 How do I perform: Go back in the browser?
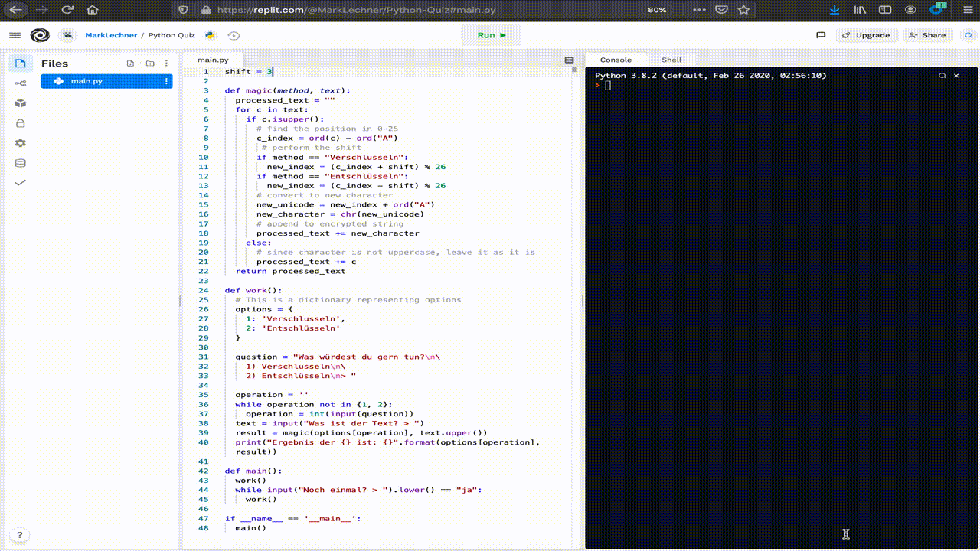(15, 11)
